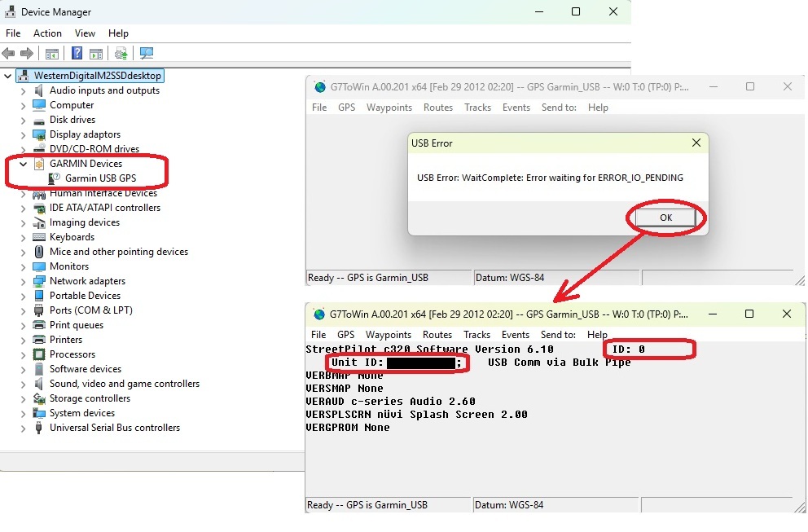Viewport: 808px width, 532px height.
Task: Click the USB Error WaitComplete message text
Action: 550,178
